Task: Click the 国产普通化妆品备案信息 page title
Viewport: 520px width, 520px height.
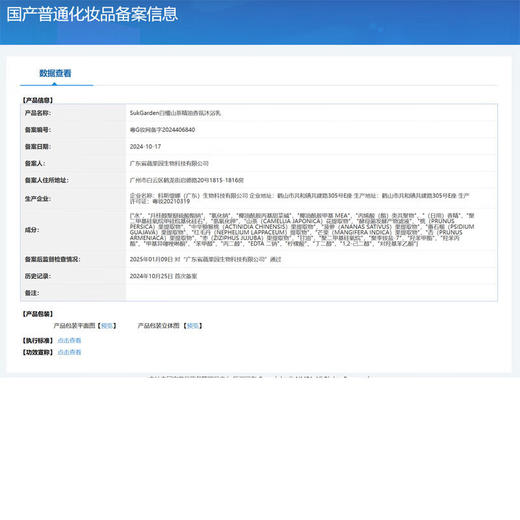Action: pyautogui.click(x=92, y=14)
